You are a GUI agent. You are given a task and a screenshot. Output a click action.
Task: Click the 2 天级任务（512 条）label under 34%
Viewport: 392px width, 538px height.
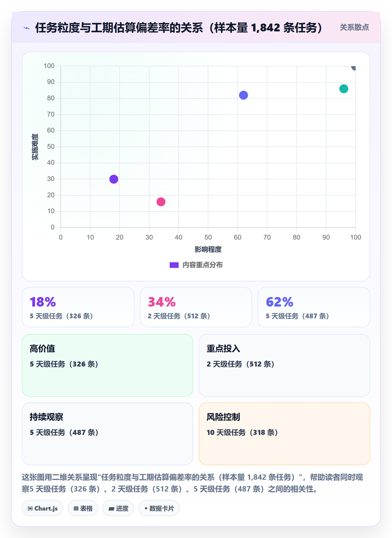(x=179, y=316)
